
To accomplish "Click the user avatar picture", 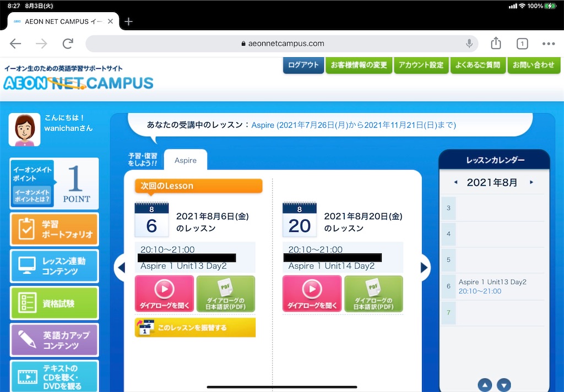I will [x=24, y=129].
